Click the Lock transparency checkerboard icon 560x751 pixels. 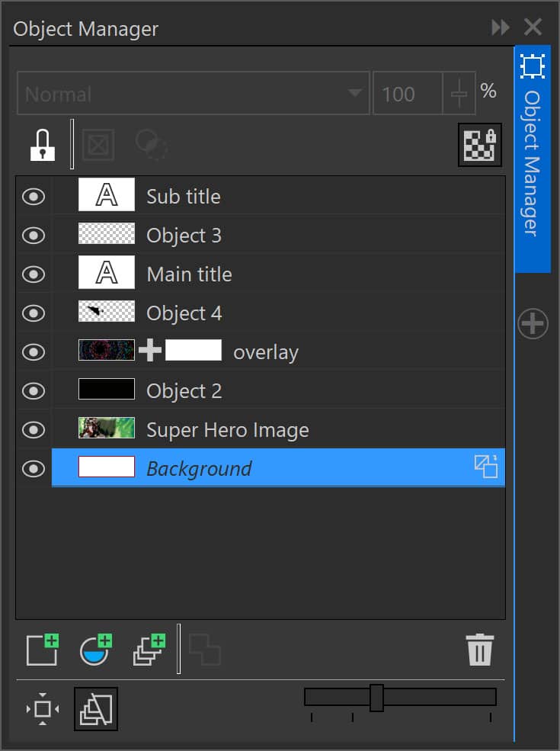[x=479, y=145]
